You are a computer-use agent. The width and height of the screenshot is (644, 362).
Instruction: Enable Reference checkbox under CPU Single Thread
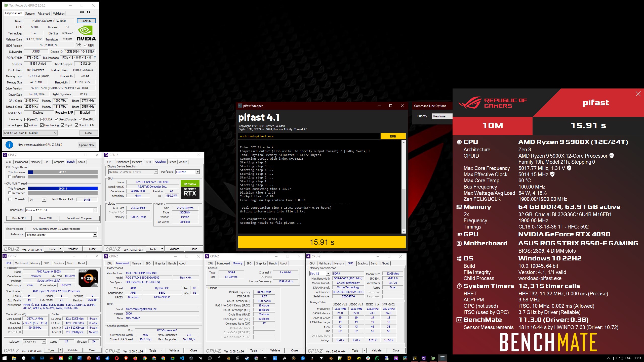pyautogui.click(x=10, y=177)
